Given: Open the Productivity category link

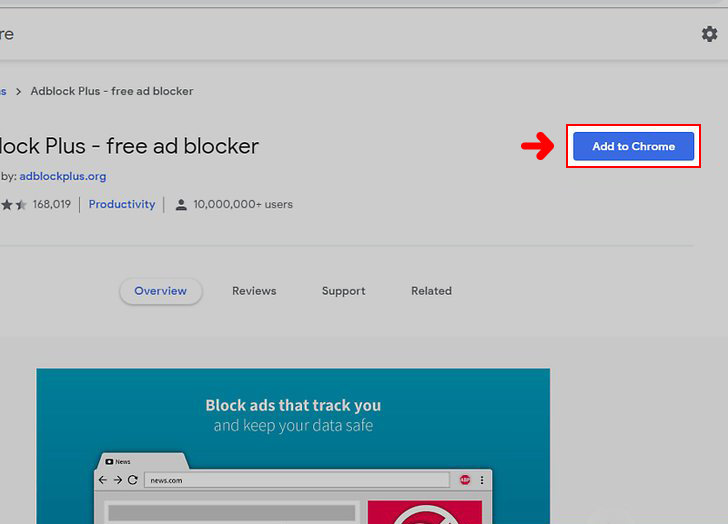Looking at the screenshot, I should (122, 204).
